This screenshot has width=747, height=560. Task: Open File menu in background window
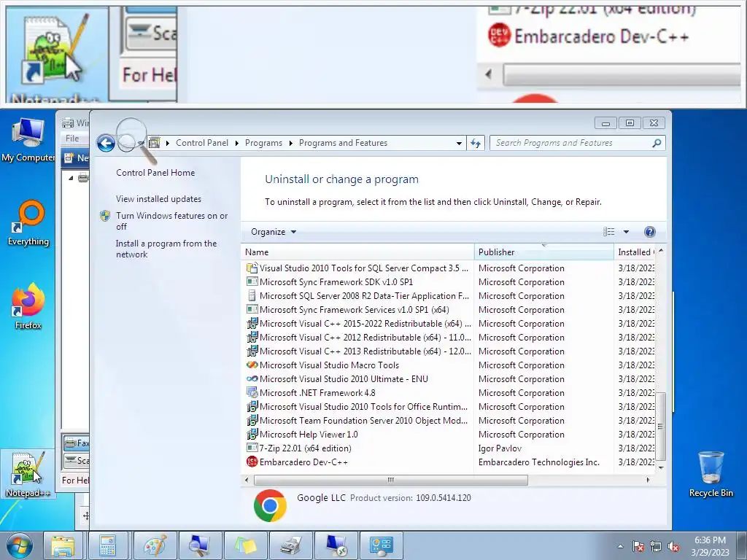tap(72, 139)
